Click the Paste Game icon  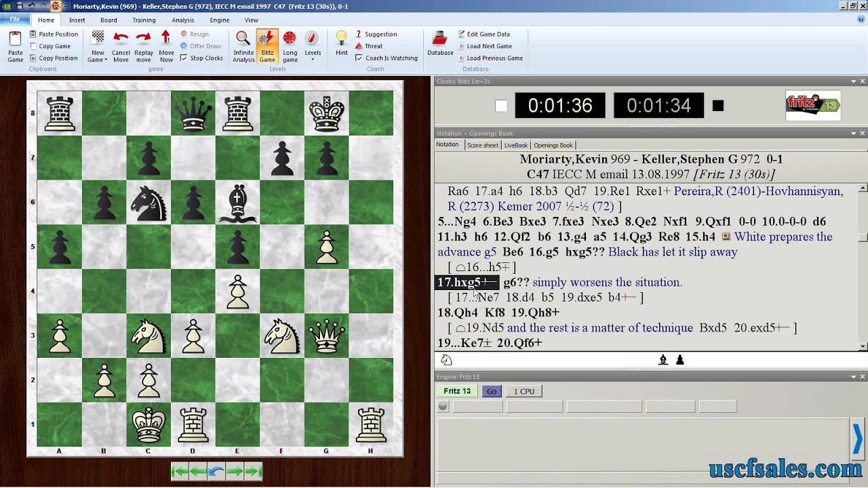click(x=15, y=46)
